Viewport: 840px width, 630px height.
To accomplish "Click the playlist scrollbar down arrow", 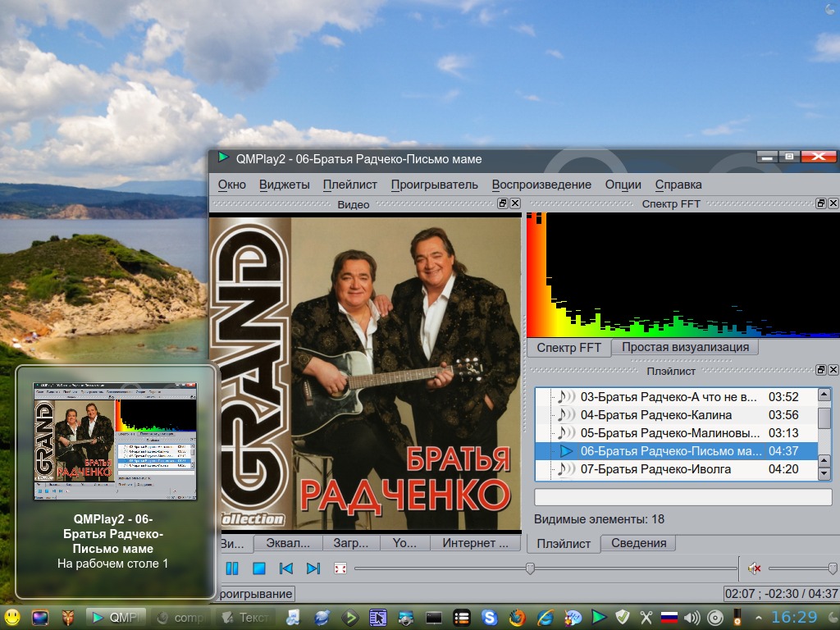I will coord(824,473).
